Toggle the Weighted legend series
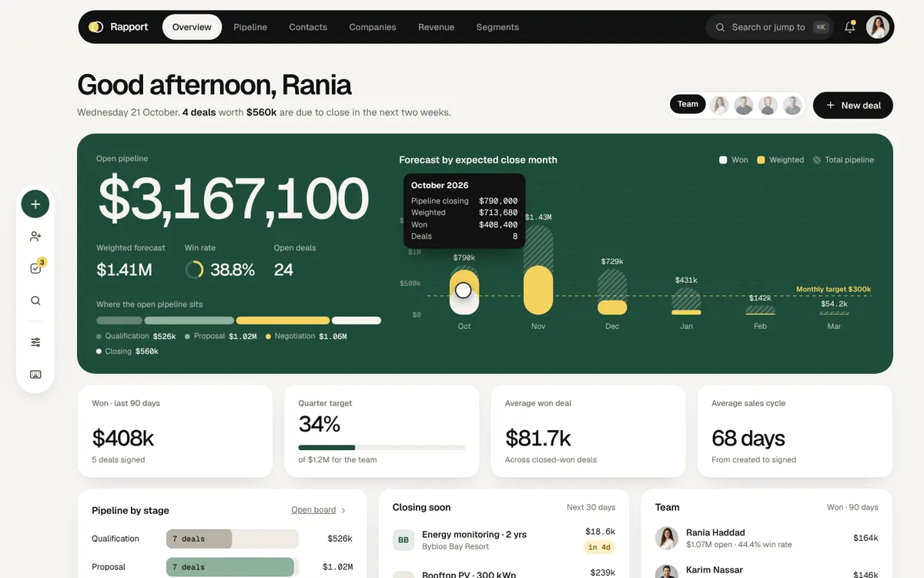This screenshot has width=924, height=578. click(x=781, y=160)
